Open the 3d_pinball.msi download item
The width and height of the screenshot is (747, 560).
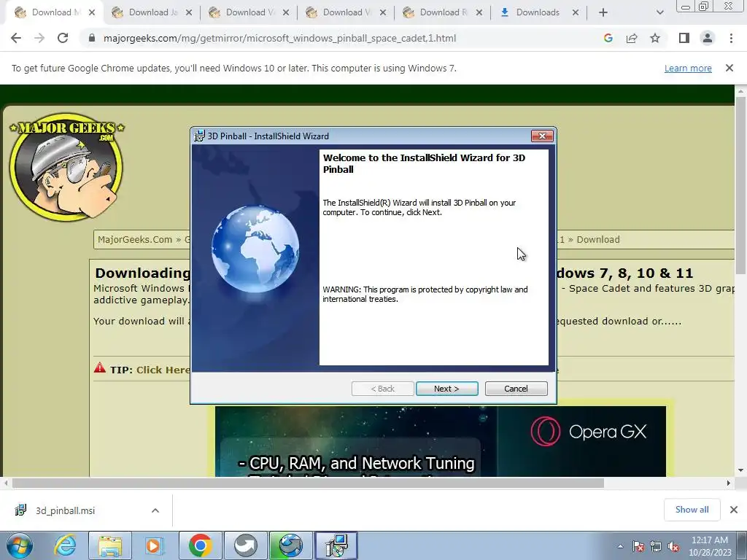click(65, 510)
